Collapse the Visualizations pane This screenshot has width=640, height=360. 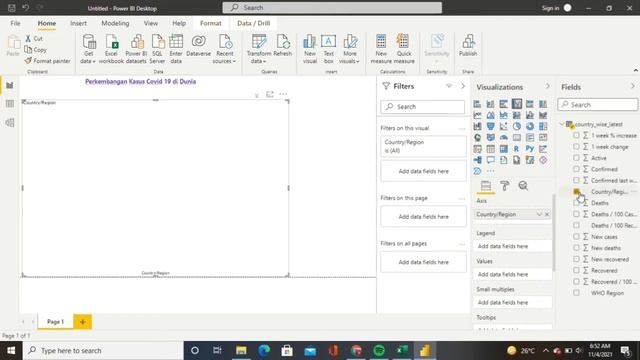coord(548,87)
